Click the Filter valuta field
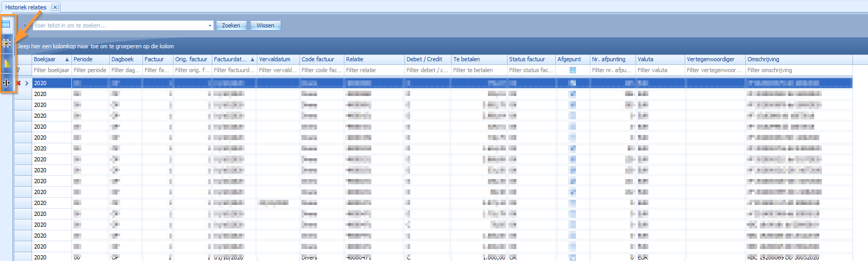This screenshot has height=261, width=868. pos(660,70)
